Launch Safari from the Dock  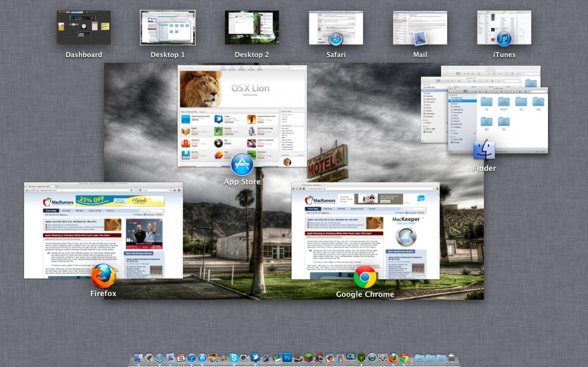point(160,358)
